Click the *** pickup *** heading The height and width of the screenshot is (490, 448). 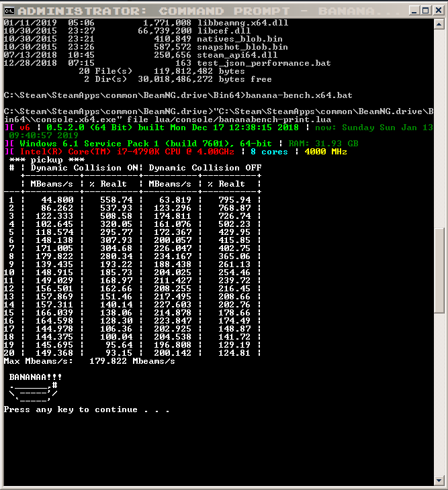46,160
